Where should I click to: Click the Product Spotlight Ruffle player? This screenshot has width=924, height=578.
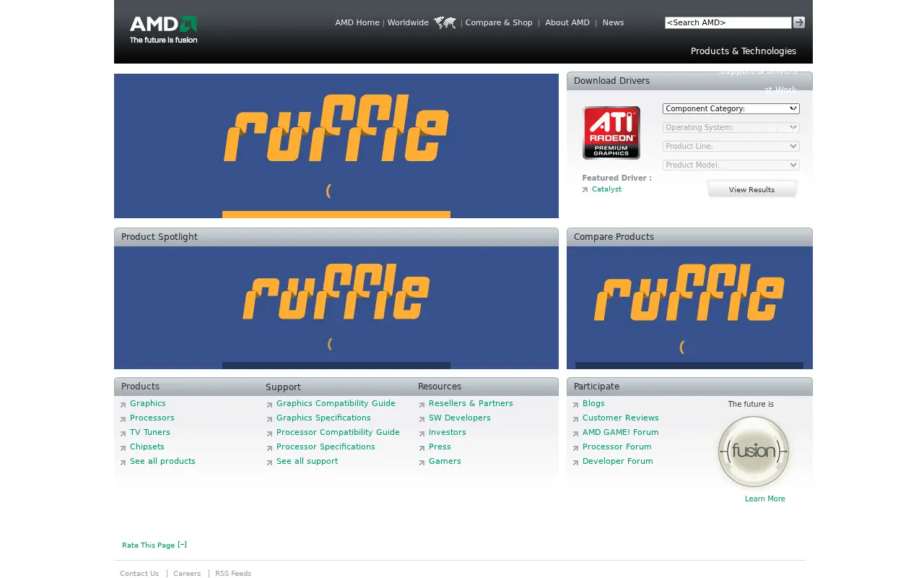(336, 308)
